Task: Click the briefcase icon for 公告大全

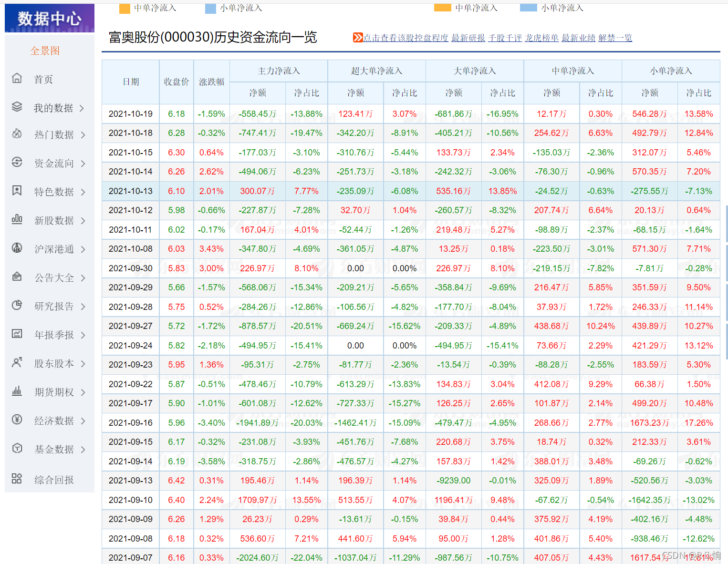Action: [x=17, y=277]
